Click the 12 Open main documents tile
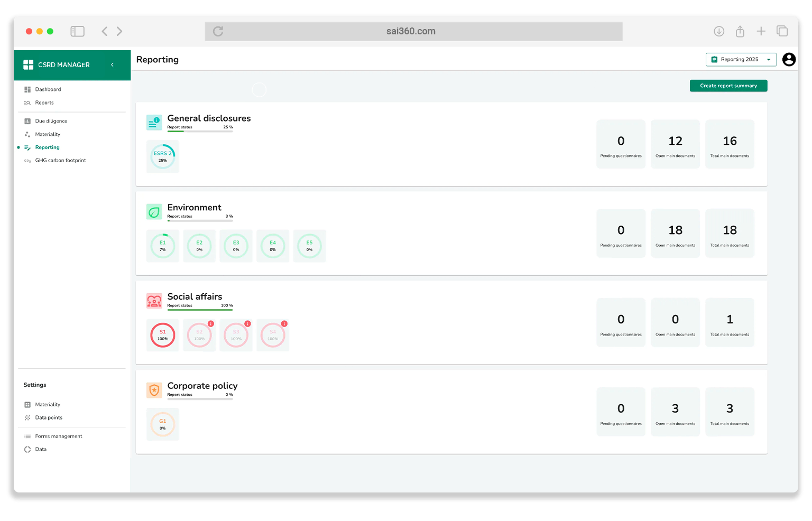Image resolution: width=812 pixels, height=521 pixels. 675,144
